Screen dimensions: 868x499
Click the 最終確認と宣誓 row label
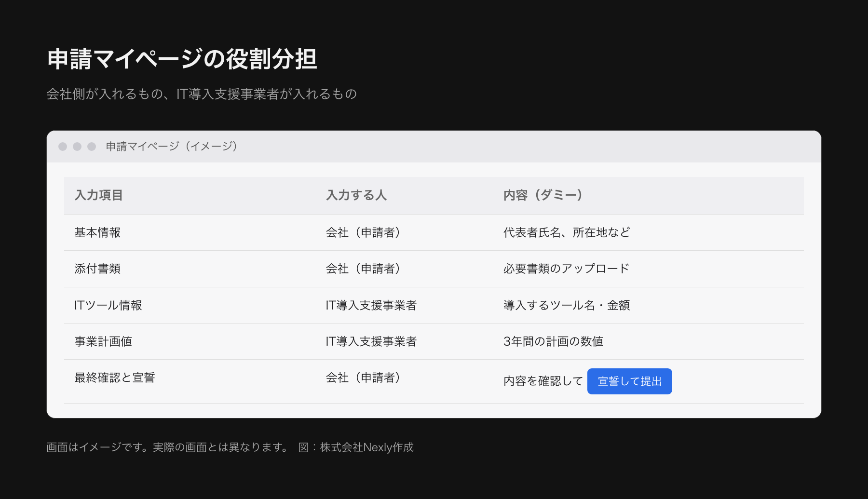pyautogui.click(x=115, y=378)
